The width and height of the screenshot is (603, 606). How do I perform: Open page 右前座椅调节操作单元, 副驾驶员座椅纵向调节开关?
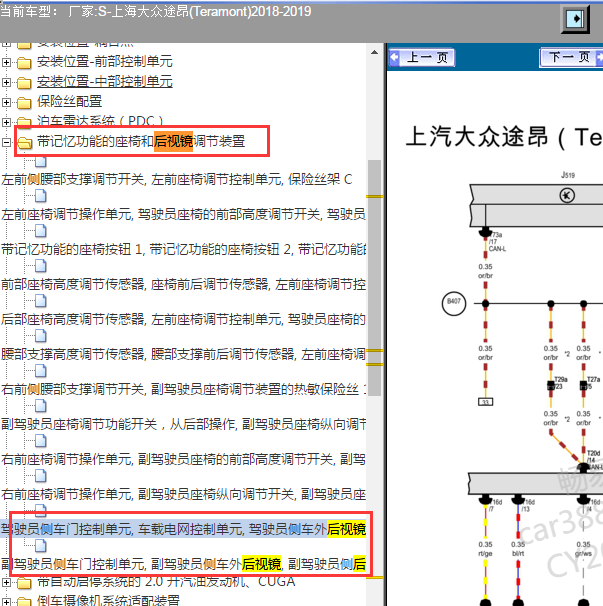(x=183, y=494)
